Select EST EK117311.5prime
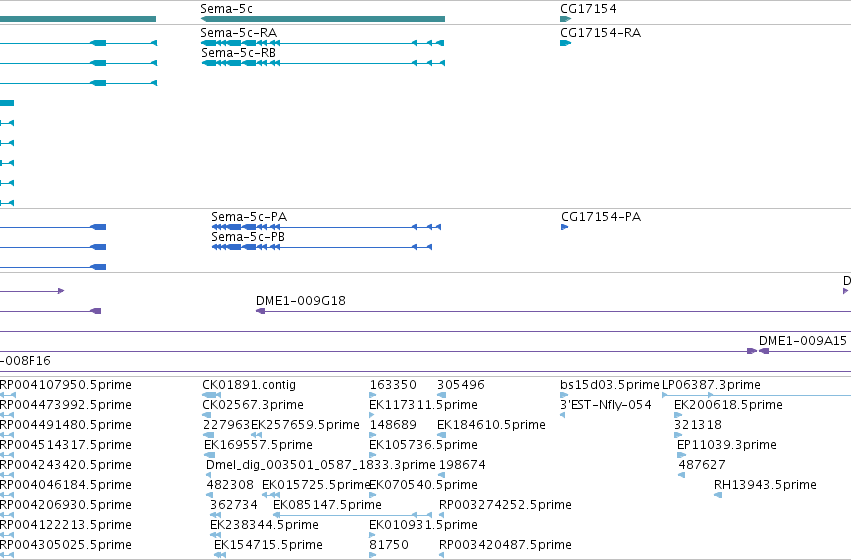Viewport: 851px width, 560px height. pos(423,405)
